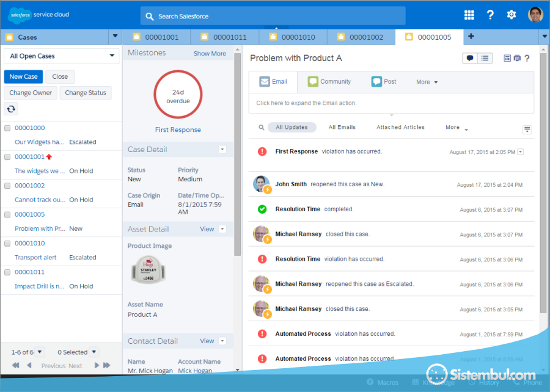Click the middle panel vertical scrollbar
Image resolution: width=550 pixels, height=392 pixels.
238,154
